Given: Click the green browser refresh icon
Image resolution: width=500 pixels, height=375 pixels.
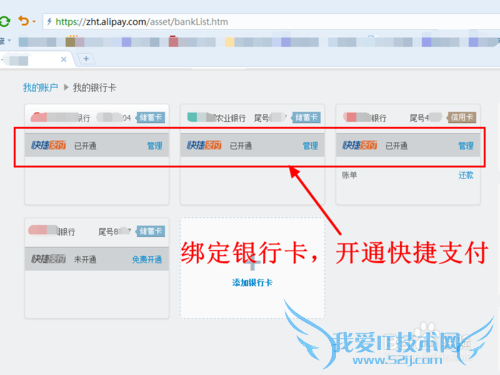Looking at the screenshot, I should (5, 22).
